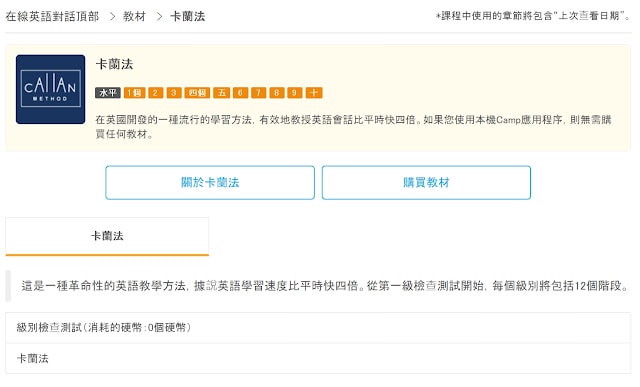Viewport: 640px width, 387px height.
Task: Click the description text starting 在英國開發的
Action: pos(353,127)
